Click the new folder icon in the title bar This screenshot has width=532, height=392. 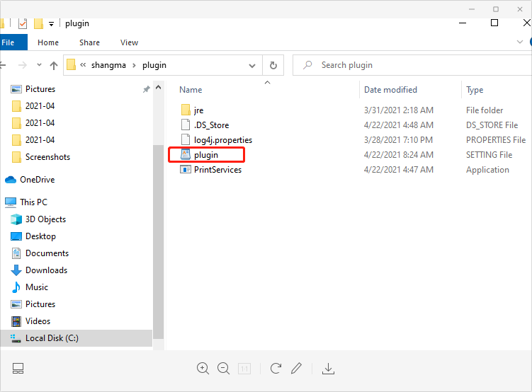(38, 23)
